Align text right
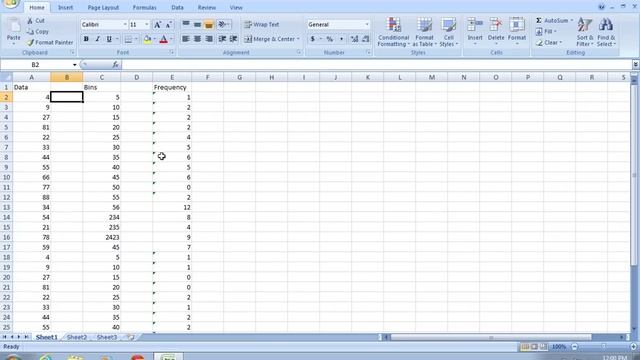 coord(209,39)
